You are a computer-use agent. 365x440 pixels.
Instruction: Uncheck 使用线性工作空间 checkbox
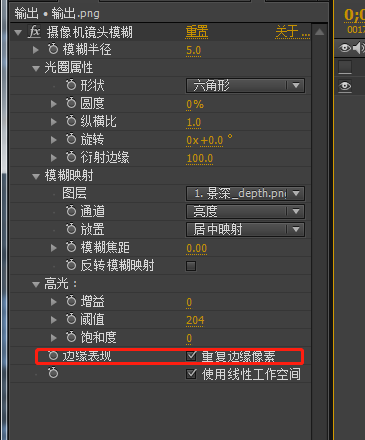tap(191, 374)
